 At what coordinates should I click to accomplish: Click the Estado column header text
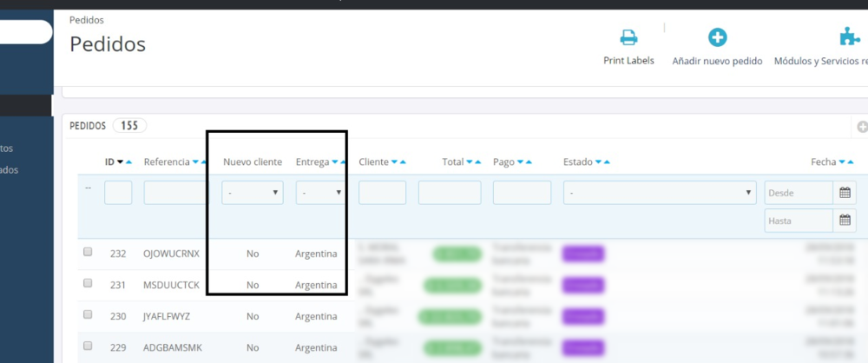point(578,162)
